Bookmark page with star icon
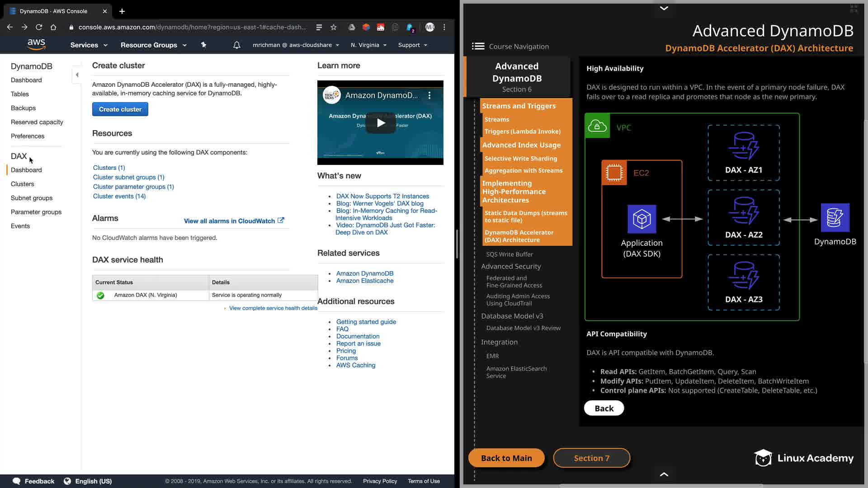 pyautogui.click(x=334, y=27)
